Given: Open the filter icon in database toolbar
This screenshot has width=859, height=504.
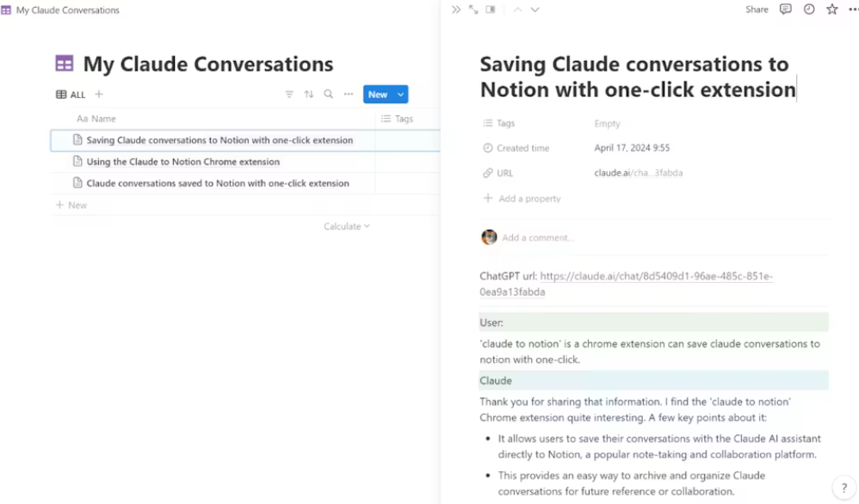Looking at the screenshot, I should [x=289, y=94].
